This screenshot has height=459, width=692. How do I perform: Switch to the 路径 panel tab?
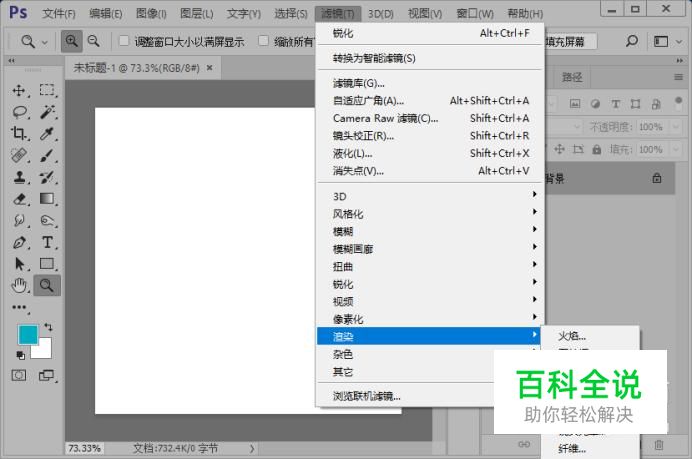coord(572,78)
